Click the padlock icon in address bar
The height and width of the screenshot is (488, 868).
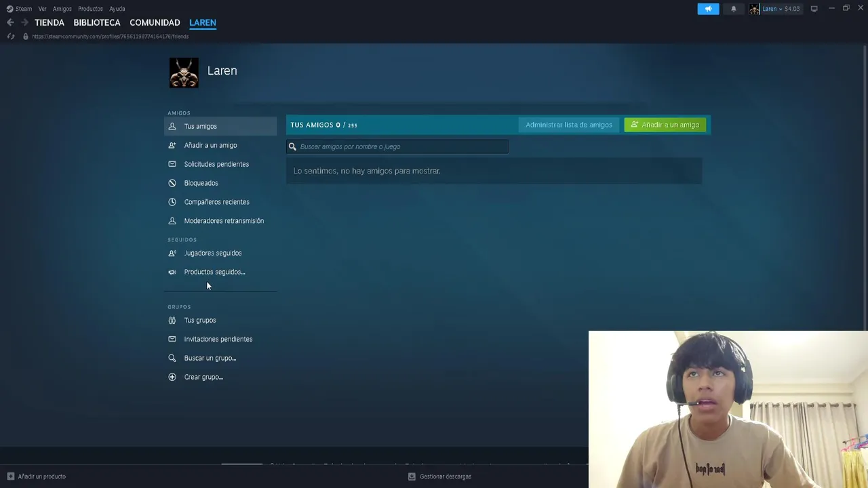(x=26, y=37)
